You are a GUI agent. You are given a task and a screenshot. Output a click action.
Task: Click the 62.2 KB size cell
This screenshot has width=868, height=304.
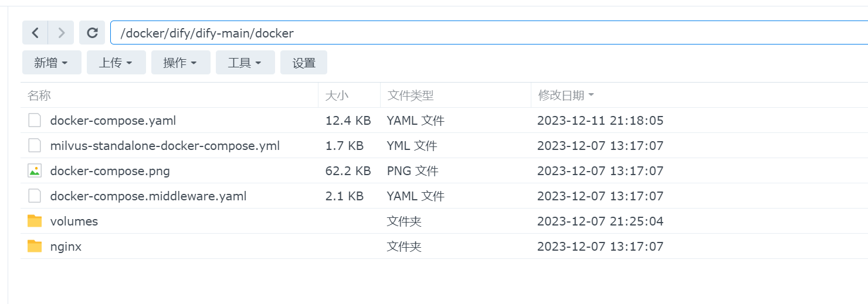(x=348, y=171)
